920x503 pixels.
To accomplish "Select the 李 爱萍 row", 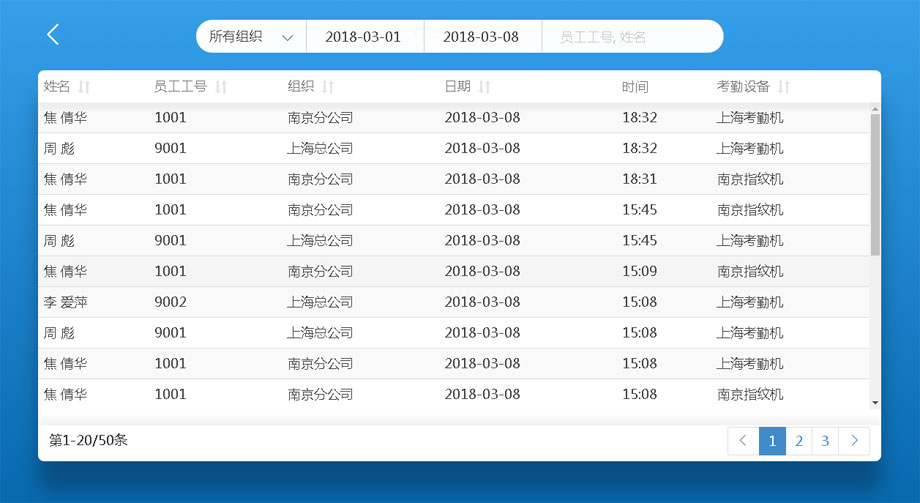I will [x=450, y=302].
